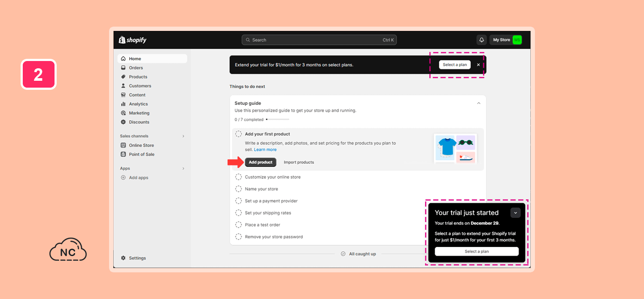644x299 pixels.
Task: Mark Add your first product complete
Action: pos(238,134)
